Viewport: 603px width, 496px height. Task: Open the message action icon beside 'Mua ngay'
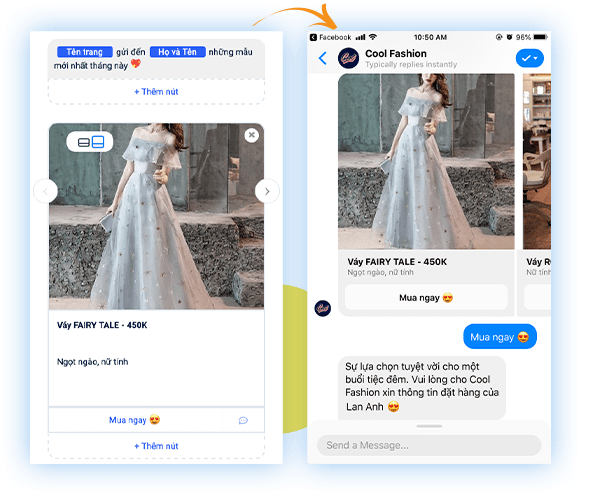click(x=243, y=420)
